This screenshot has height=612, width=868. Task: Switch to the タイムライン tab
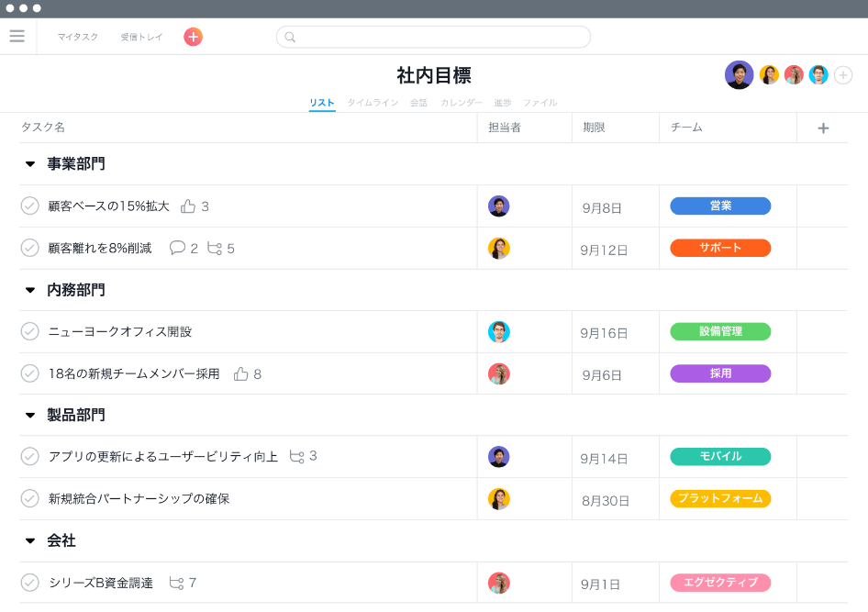(x=372, y=103)
